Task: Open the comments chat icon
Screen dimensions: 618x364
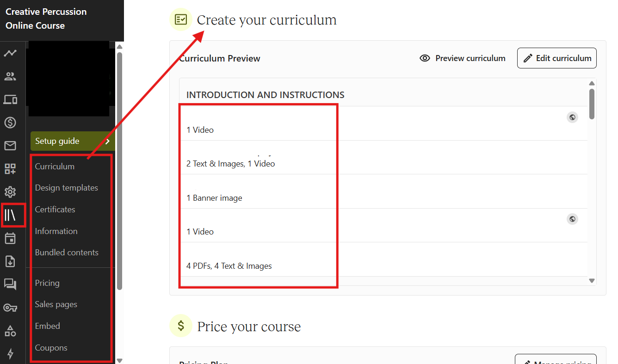Action: 10,284
